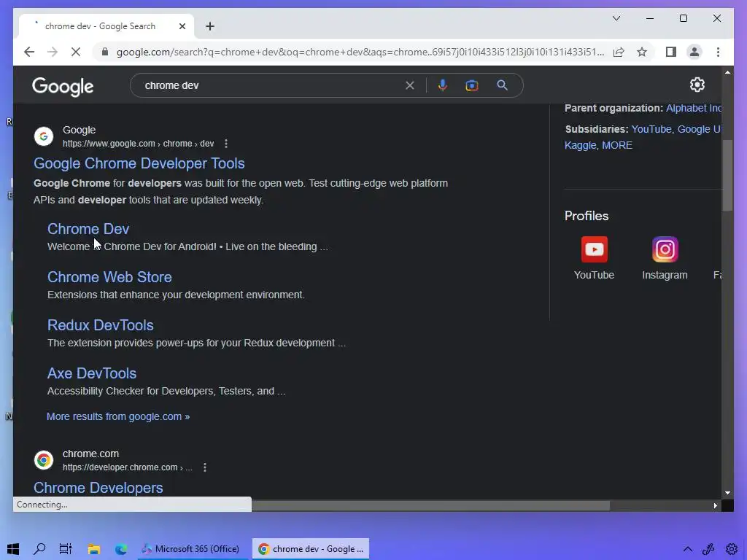Search by image camera icon
Screen dimensions: 747x560
(x=472, y=85)
